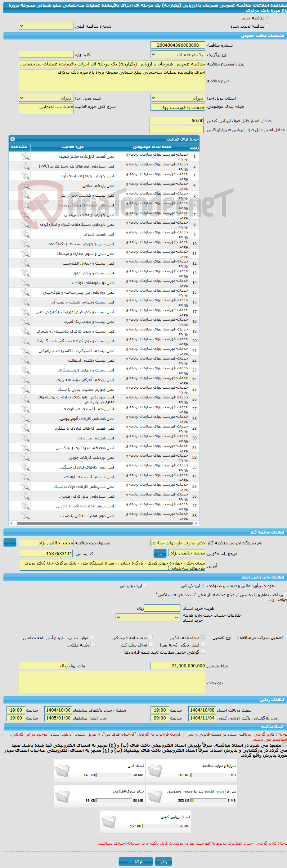The height and width of the screenshot is (868, 287).
Task: Open view icon for row 25 عملیات بنایی با سنگ
Action: (x=25, y=389)
